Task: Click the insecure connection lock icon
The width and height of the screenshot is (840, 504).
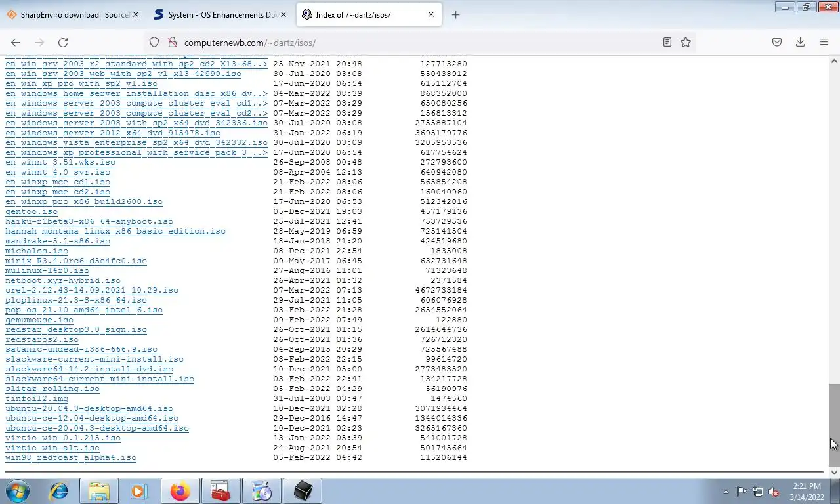Action: coord(172,42)
